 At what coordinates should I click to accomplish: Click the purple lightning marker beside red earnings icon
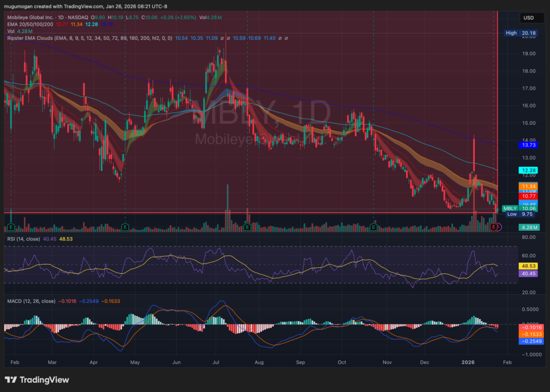pyautogui.click(x=499, y=227)
